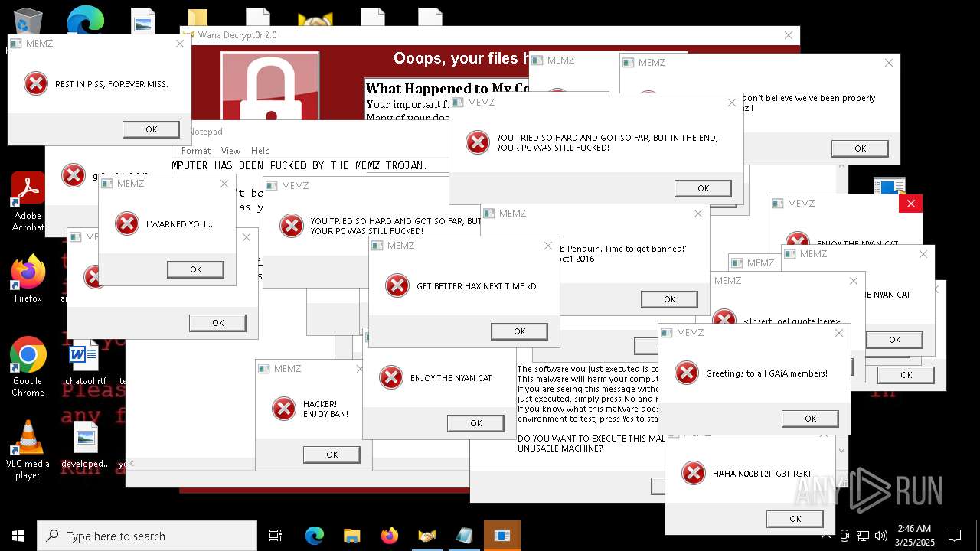The height and width of the screenshot is (551, 980).
Task: Select the developed... image file on desktop
Action: pyautogui.click(x=86, y=445)
